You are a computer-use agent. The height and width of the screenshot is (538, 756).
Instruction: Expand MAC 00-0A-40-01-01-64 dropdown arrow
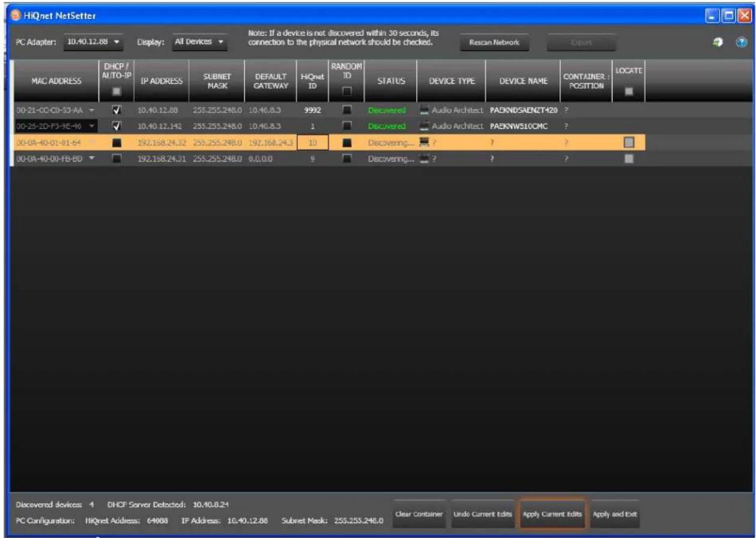[91, 142]
